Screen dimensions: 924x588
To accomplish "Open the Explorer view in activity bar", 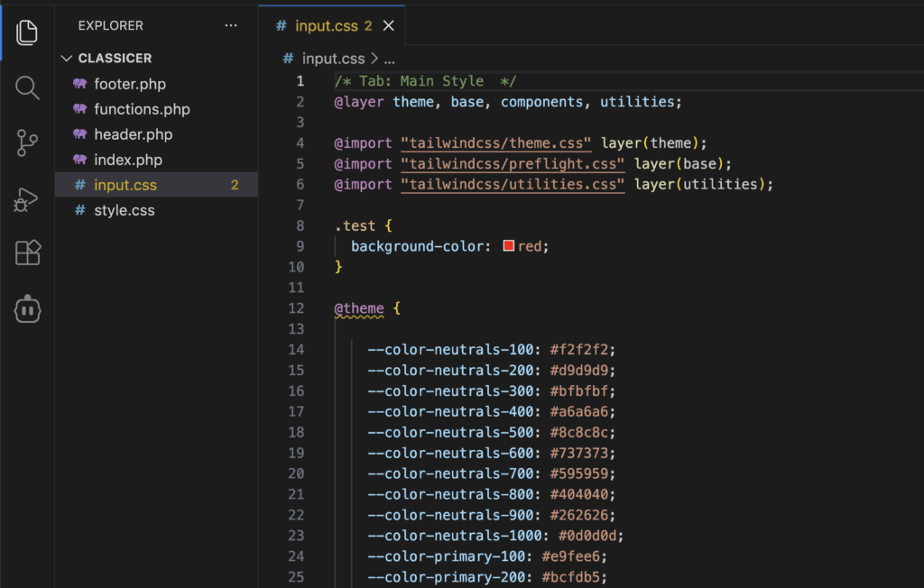I will tap(27, 32).
